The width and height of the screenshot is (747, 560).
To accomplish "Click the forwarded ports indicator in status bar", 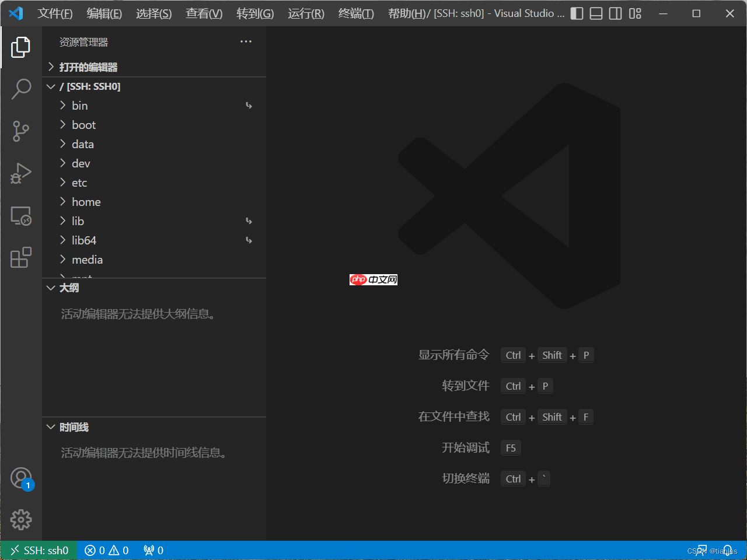I will coord(152,550).
